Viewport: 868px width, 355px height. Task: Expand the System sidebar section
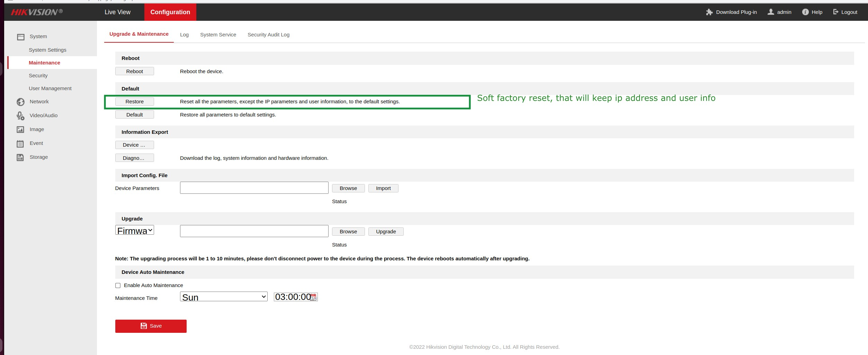[38, 36]
